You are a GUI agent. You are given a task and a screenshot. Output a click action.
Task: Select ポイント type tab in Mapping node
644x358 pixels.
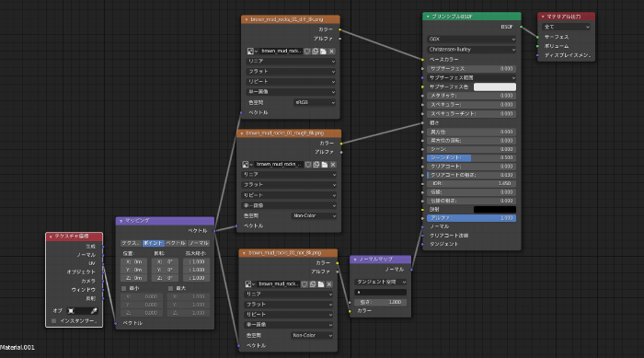pos(154,243)
